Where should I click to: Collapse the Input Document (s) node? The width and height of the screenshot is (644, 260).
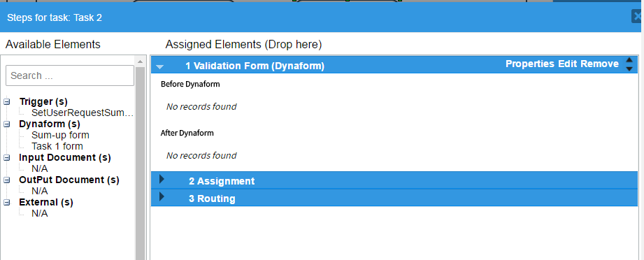click(7, 158)
